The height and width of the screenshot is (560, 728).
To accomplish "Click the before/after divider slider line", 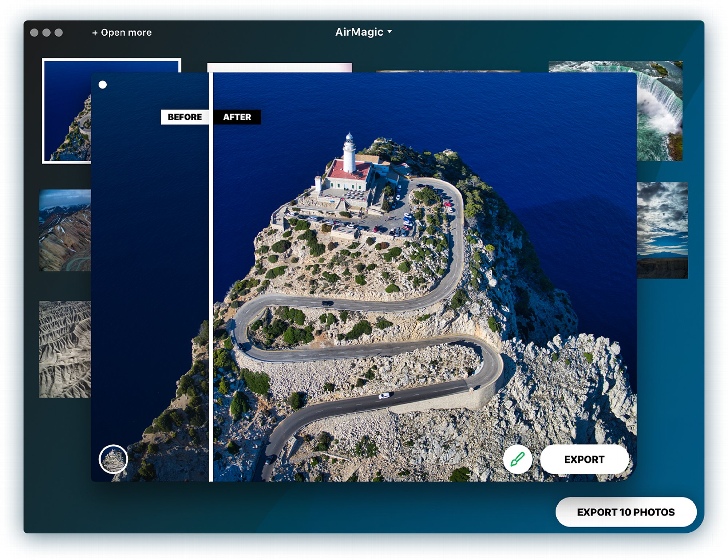I will (x=211, y=277).
